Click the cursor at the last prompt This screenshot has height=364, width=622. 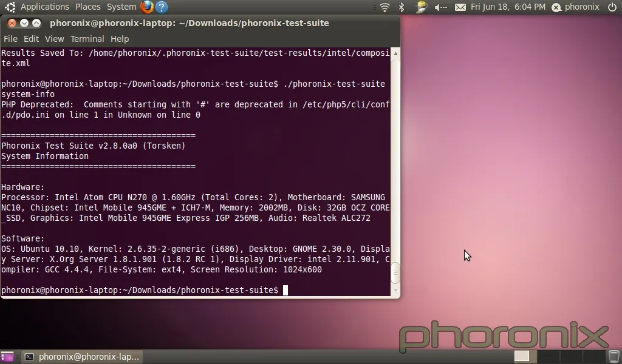click(x=285, y=291)
